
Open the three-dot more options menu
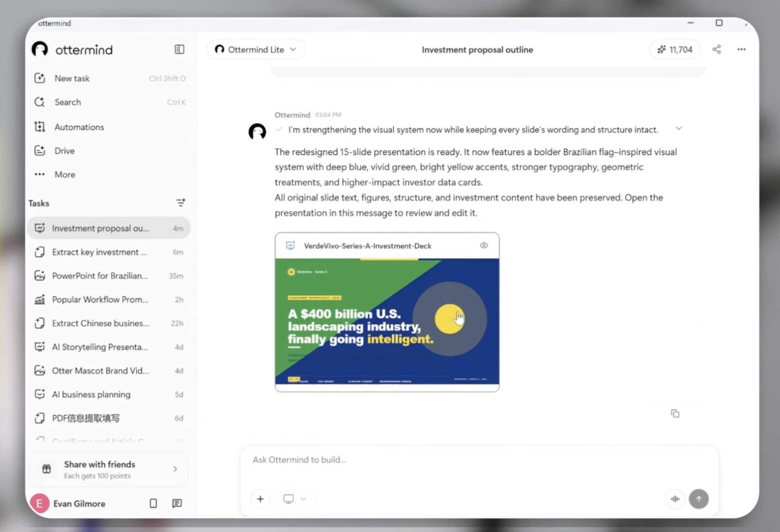[741, 49]
